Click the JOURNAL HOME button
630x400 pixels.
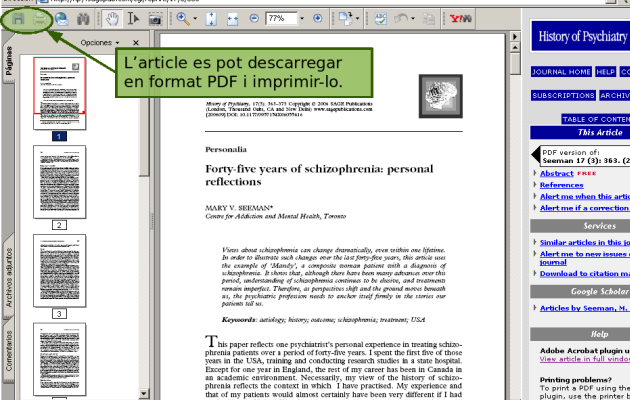tap(561, 72)
